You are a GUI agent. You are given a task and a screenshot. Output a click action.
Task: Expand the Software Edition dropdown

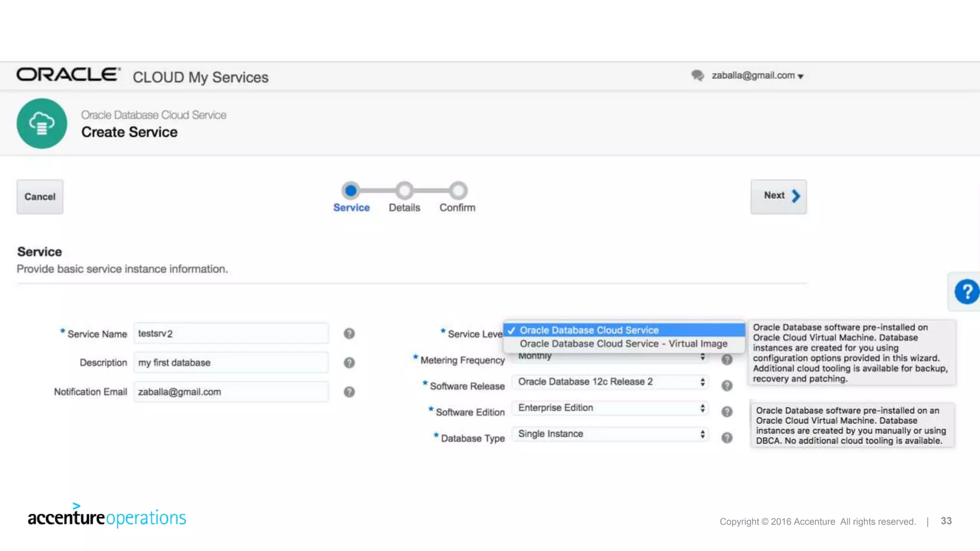609,408
